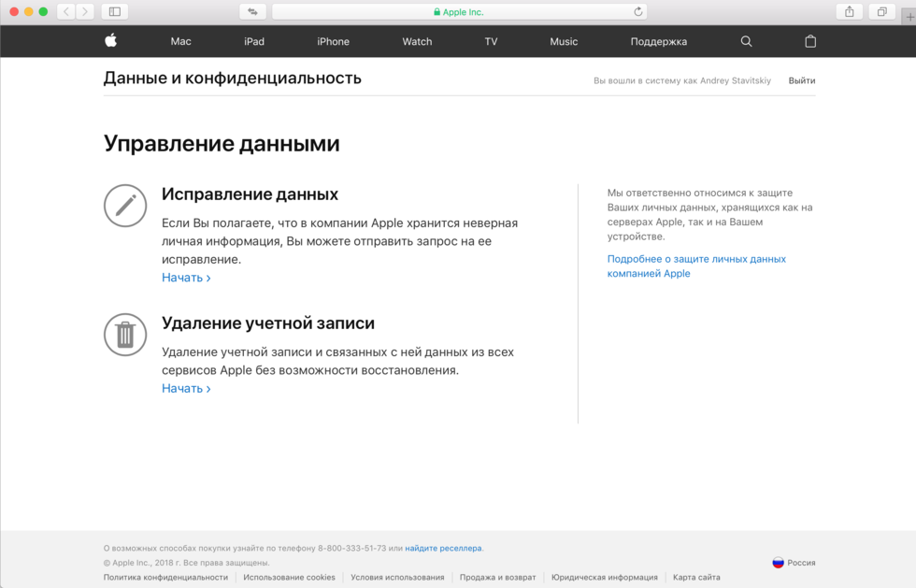Open the Поддержка menu item

point(658,41)
